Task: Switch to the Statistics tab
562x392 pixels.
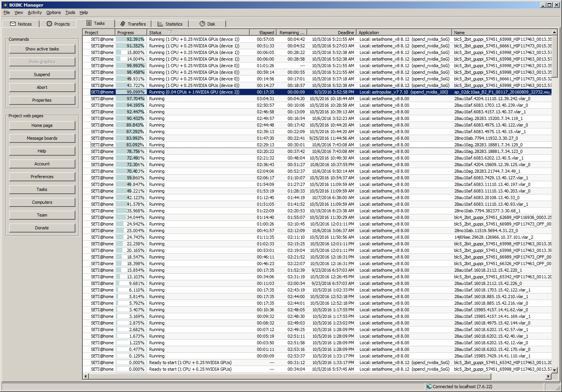Action: pos(170,24)
